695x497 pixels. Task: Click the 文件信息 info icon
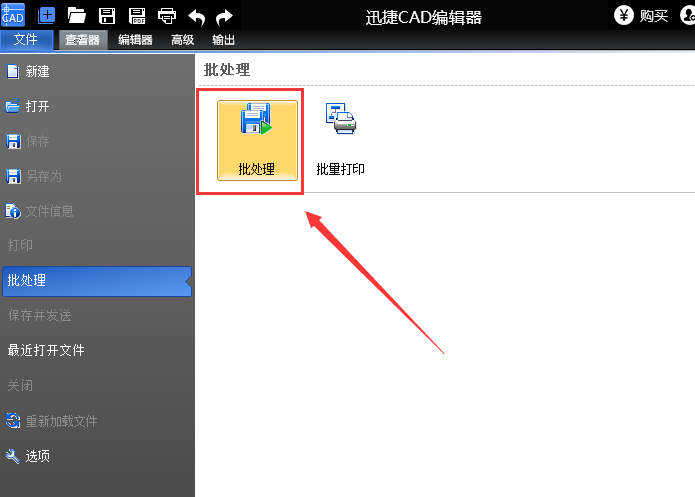(x=13, y=211)
